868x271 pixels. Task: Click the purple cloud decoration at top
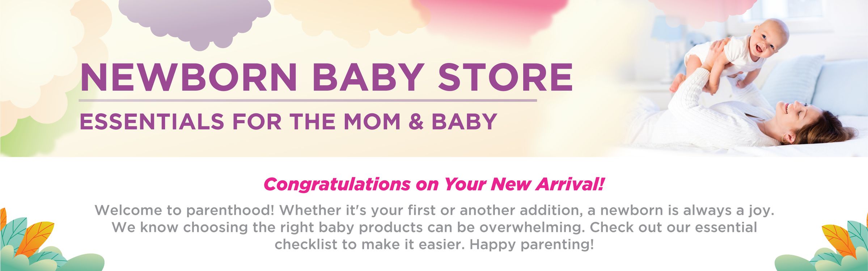[x=195, y=22]
